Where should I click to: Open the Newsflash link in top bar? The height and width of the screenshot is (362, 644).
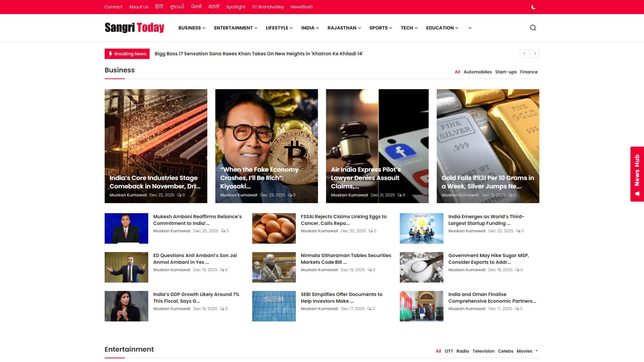(x=301, y=7)
